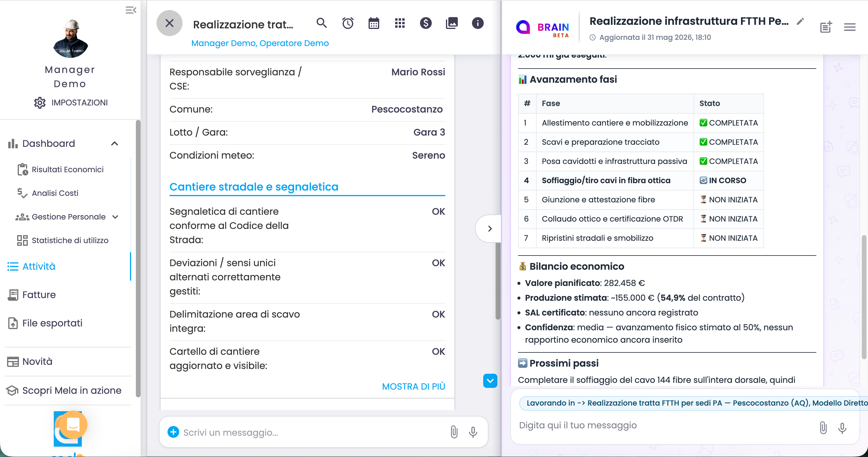868x457 pixels.
Task: Search within the chat
Action: [x=322, y=23]
